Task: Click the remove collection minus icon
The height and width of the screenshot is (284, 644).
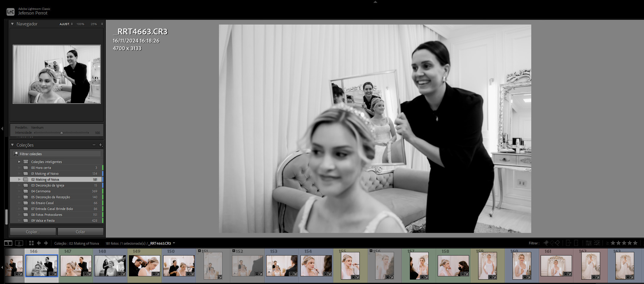Action: click(x=94, y=145)
